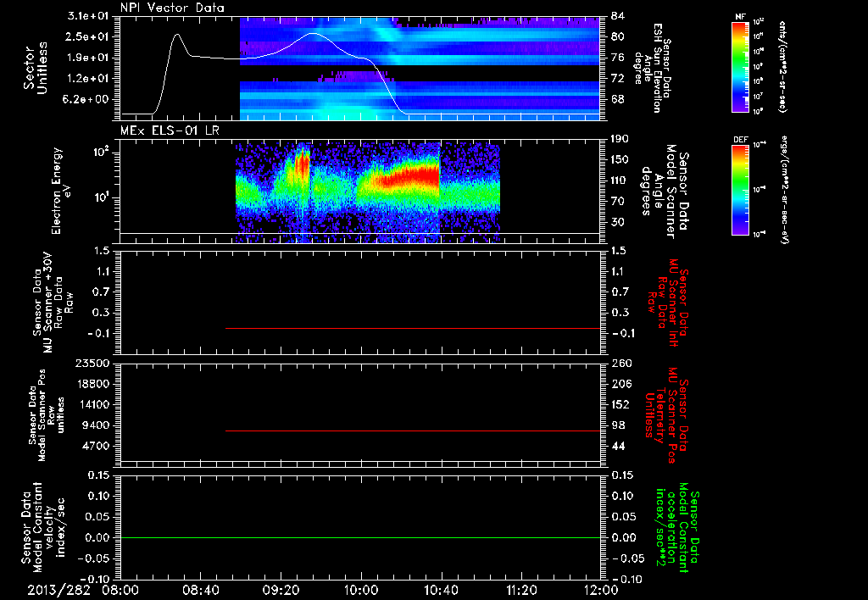868x600 pixels.
Task: Click the green line in the velocity panel
Action: (x=360, y=537)
